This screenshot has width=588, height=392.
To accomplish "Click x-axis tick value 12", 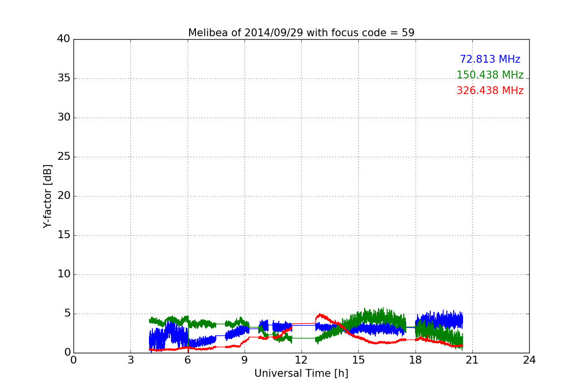I will (x=301, y=360).
